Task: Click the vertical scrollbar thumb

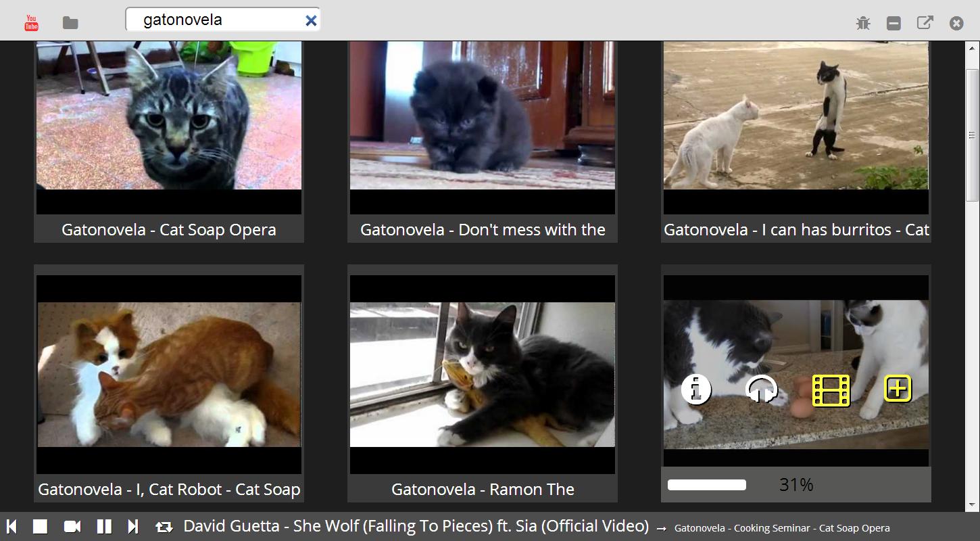Action: tap(973, 135)
